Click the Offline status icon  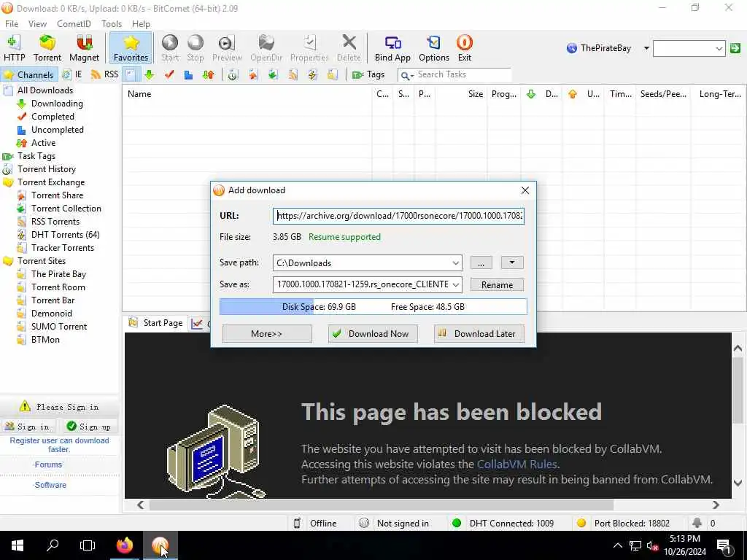click(x=298, y=523)
